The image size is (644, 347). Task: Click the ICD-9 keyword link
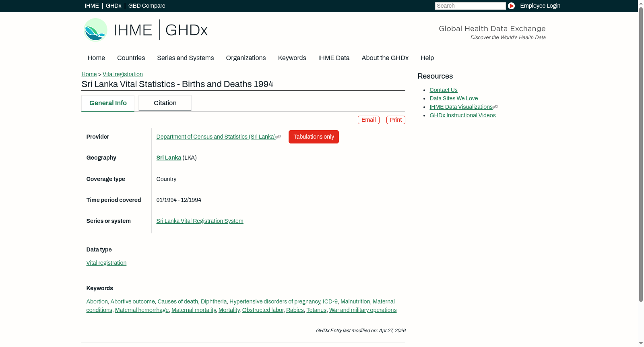point(330,301)
